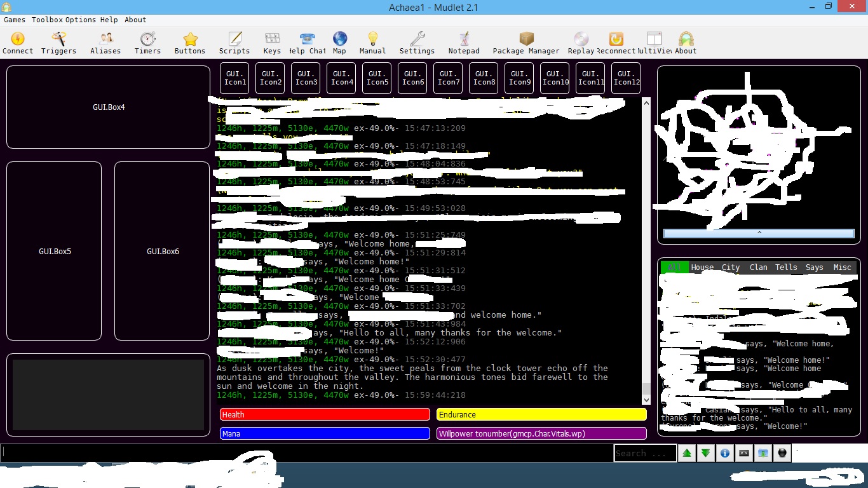868x488 pixels.
Task: Click the GUI.Icon4 button
Action: click(x=341, y=78)
